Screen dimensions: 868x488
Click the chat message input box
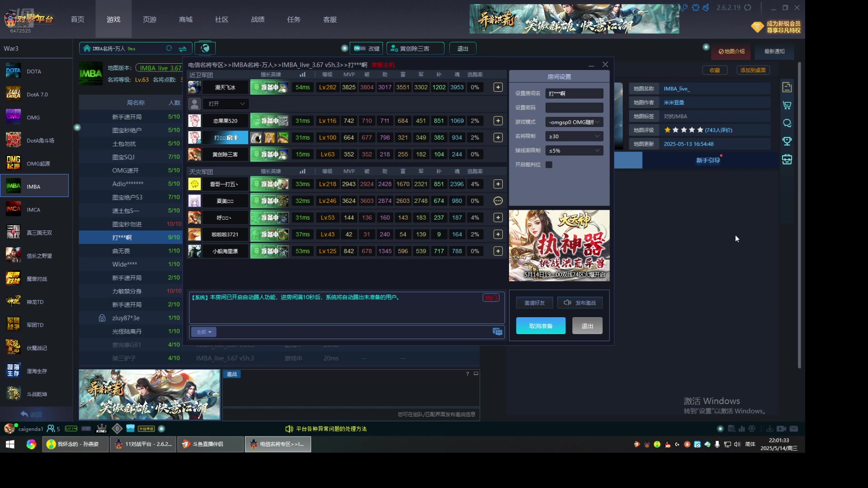(353, 332)
